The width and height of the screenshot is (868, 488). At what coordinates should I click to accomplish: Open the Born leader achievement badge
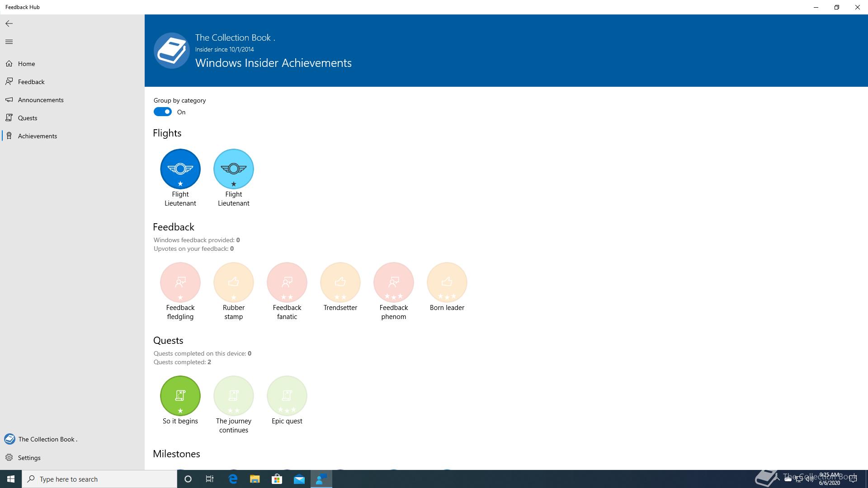[447, 282]
